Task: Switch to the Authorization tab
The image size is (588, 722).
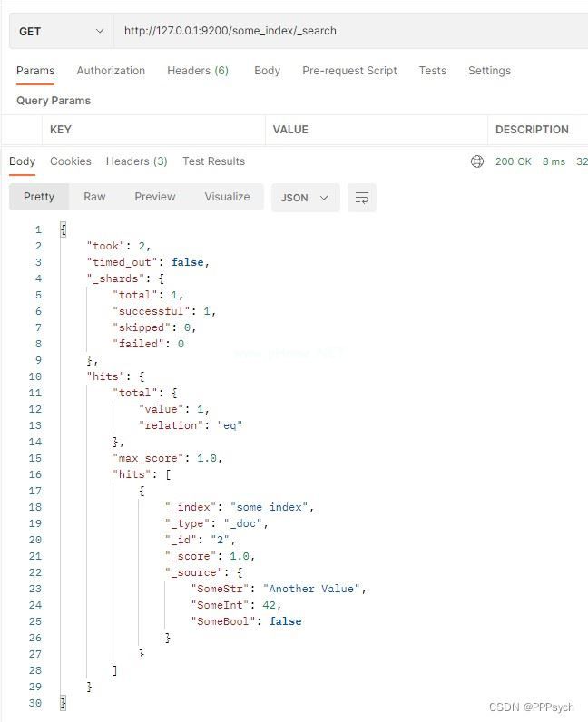Action: pos(111,71)
